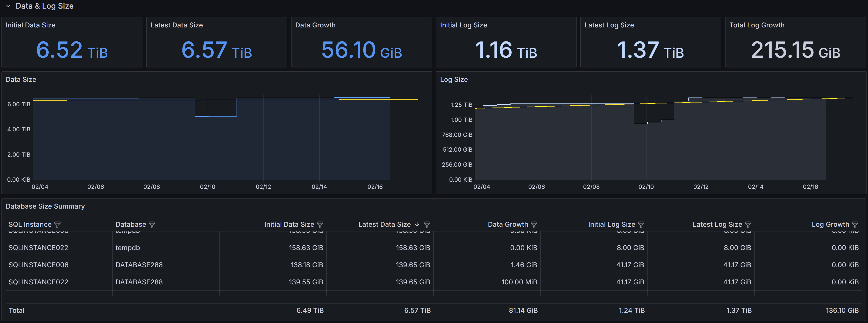This screenshot has height=323, width=868.
Task: Click the Initial Data Size panel title
Action: pos(30,25)
